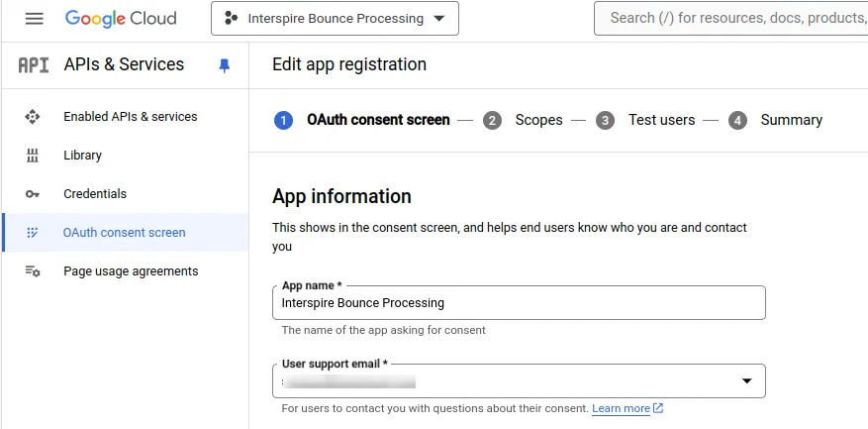Open Enabled APIs & services page

click(x=130, y=116)
